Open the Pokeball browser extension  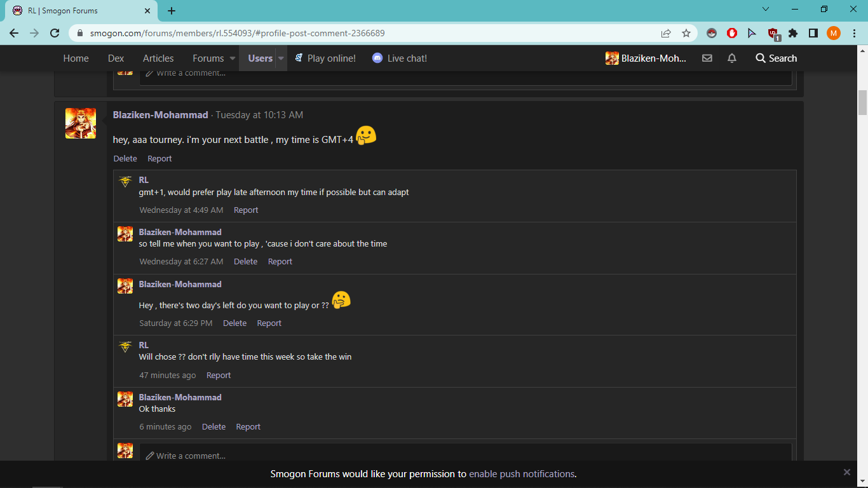[712, 33]
